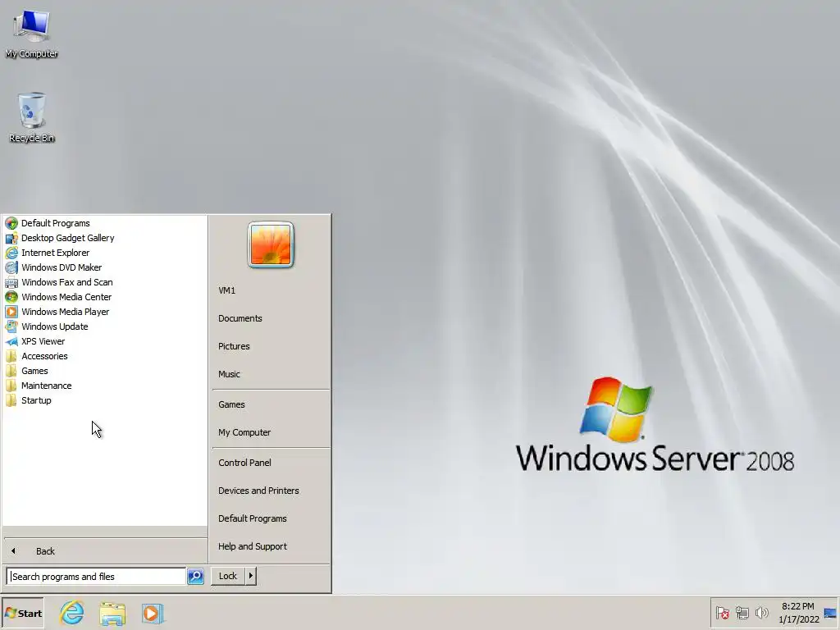Click the Internet Explorer icon in the programs list

(x=11, y=253)
